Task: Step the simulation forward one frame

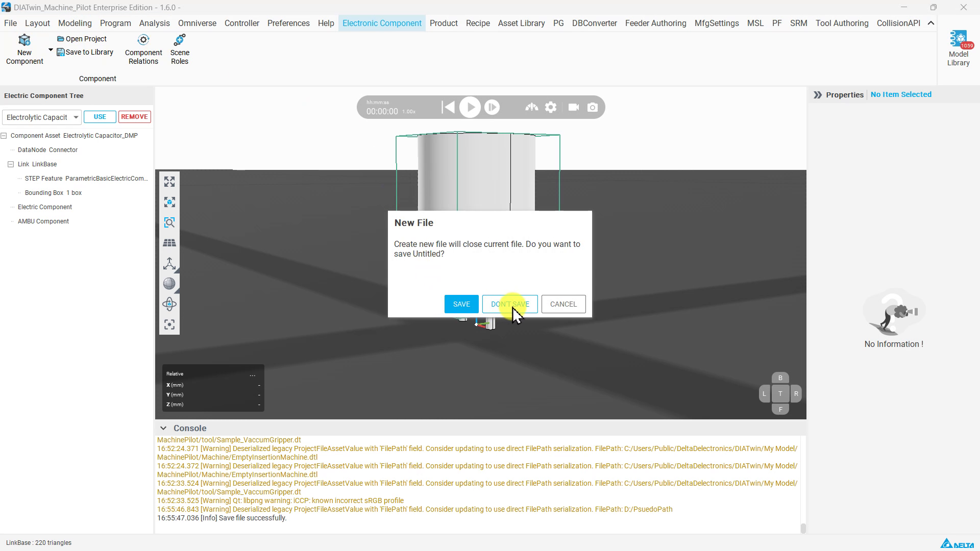Action: click(492, 107)
